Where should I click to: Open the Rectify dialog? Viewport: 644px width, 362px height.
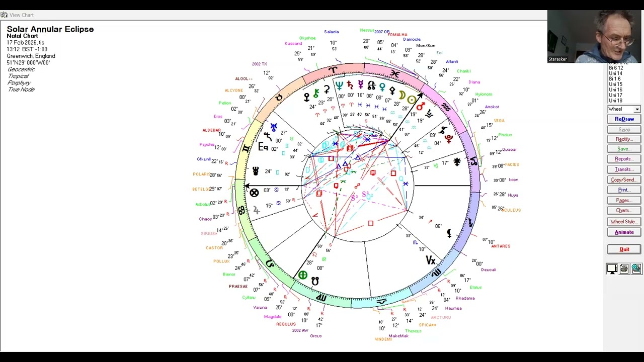click(624, 139)
